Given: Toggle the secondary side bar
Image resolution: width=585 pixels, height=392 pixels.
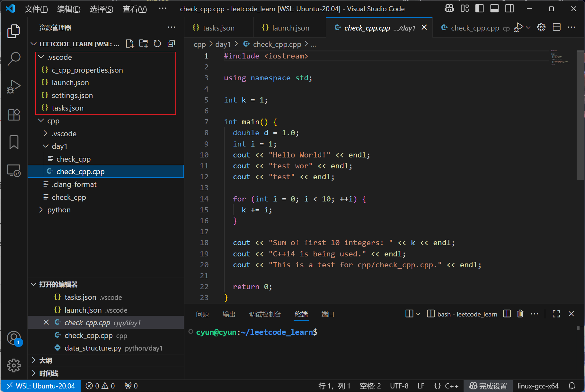Looking at the screenshot, I should 510,9.
